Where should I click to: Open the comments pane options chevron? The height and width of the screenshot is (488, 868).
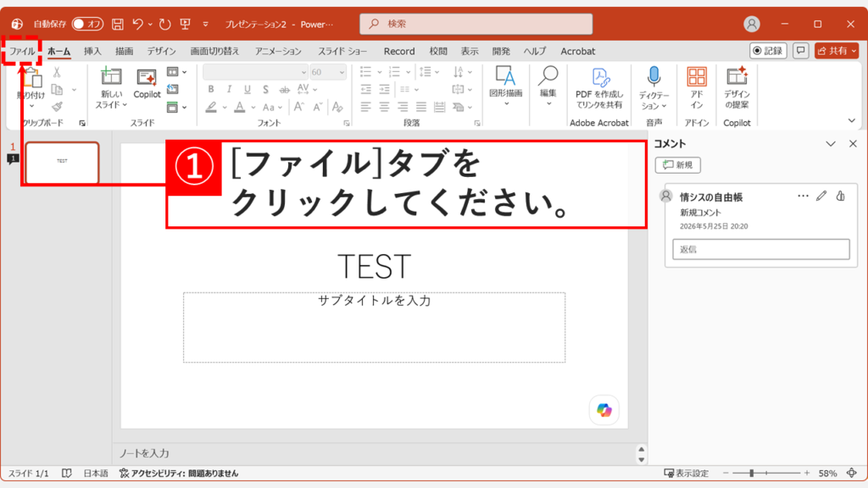coord(831,144)
